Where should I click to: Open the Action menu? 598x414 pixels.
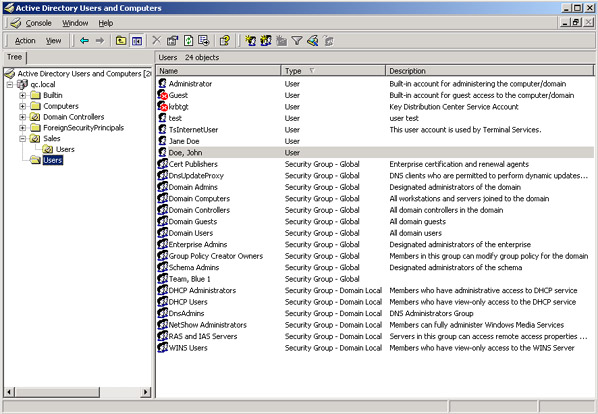pos(25,41)
